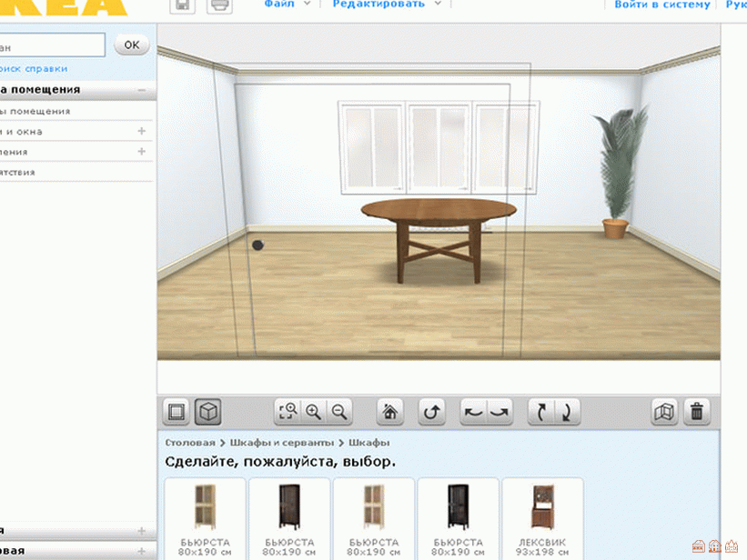Switch to 2D floor plan view
The width and height of the screenshot is (747, 560).
(177, 412)
